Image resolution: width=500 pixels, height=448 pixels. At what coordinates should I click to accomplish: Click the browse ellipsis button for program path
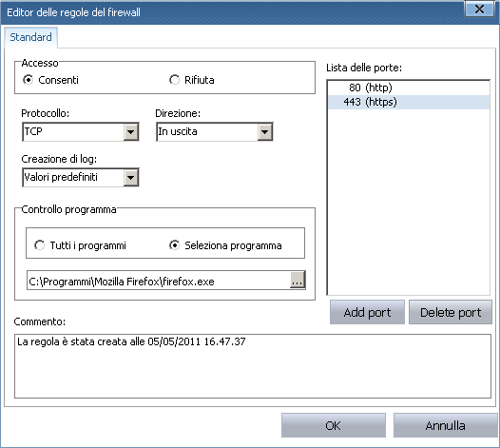click(x=298, y=280)
